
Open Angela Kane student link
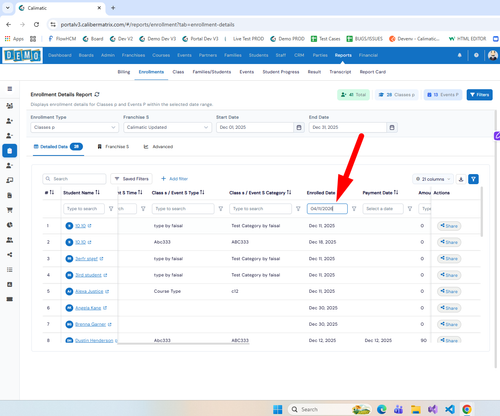click(x=88, y=308)
